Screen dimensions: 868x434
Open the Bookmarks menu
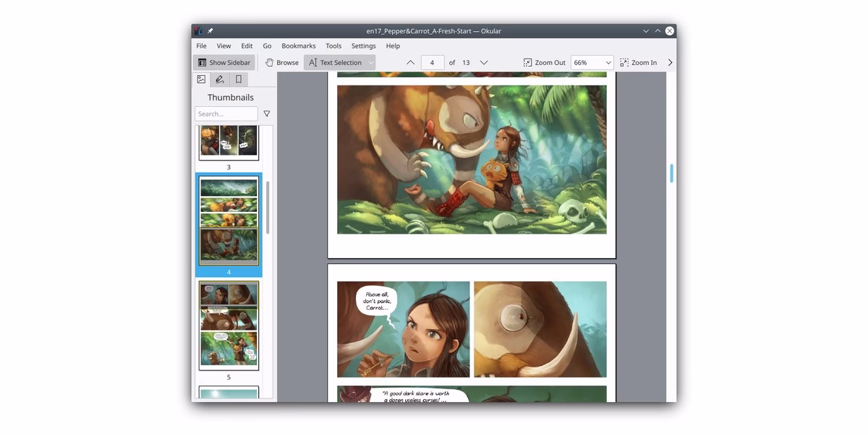(x=299, y=46)
